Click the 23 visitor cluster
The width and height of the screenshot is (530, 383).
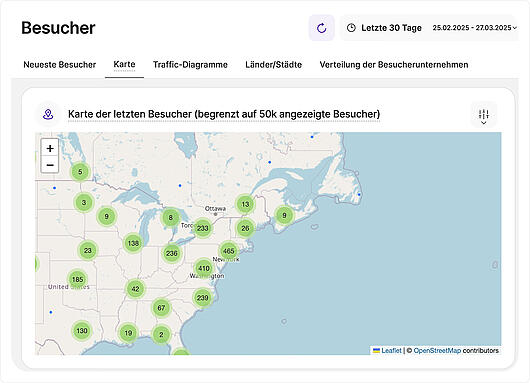88,250
